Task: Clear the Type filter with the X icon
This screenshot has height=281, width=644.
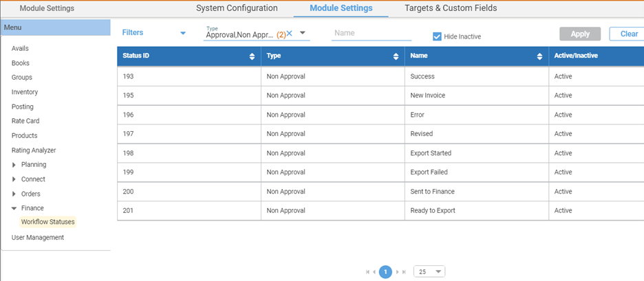Action: pyautogui.click(x=290, y=34)
